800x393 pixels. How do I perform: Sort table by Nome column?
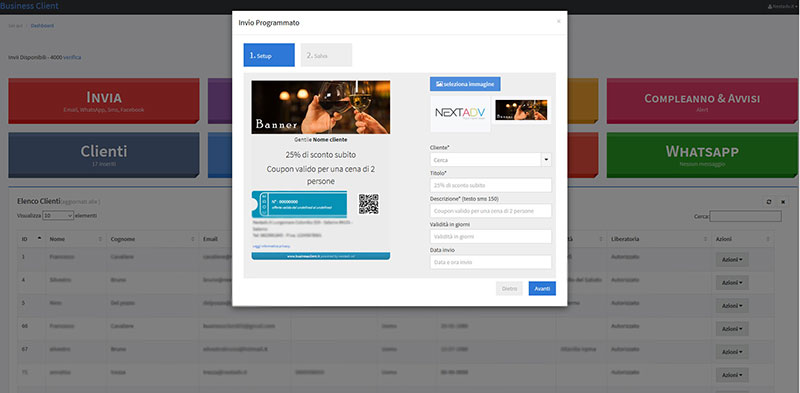click(76, 239)
